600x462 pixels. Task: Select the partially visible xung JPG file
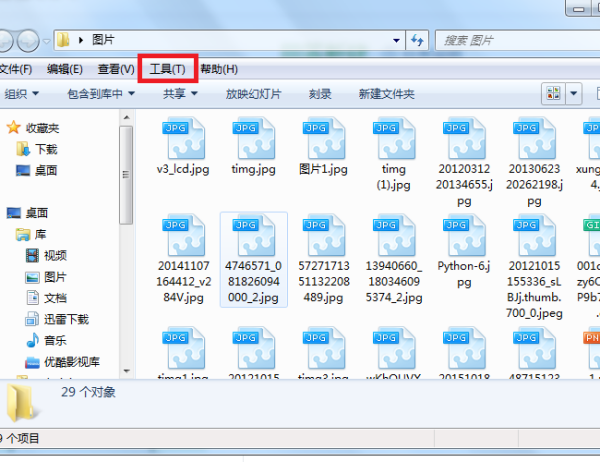click(590, 154)
